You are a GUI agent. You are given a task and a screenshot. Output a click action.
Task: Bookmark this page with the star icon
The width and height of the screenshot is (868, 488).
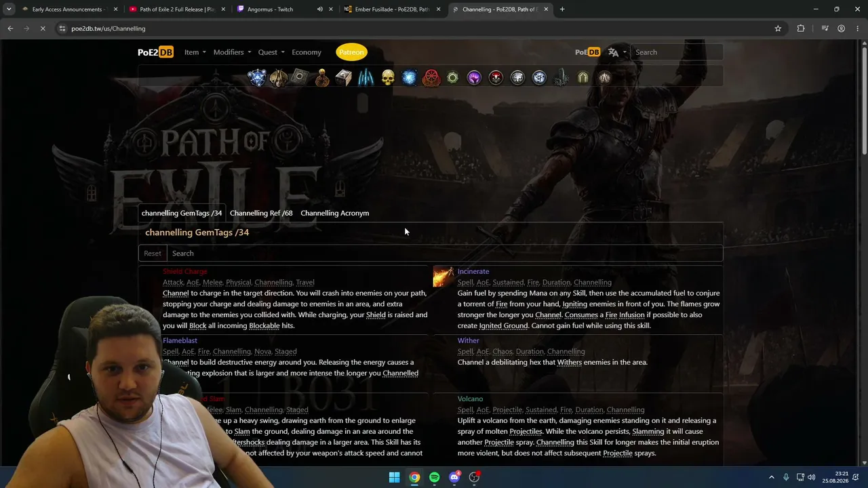click(x=778, y=28)
